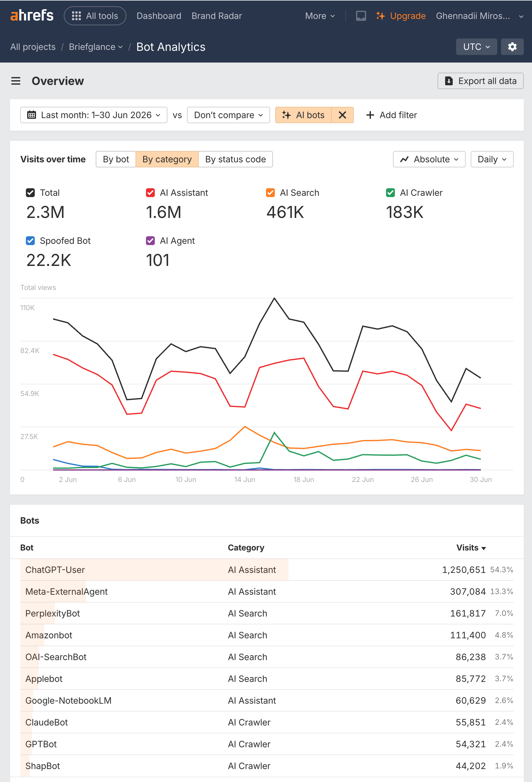Toggle the AI Search checkbox
532x782 pixels.
(x=270, y=193)
